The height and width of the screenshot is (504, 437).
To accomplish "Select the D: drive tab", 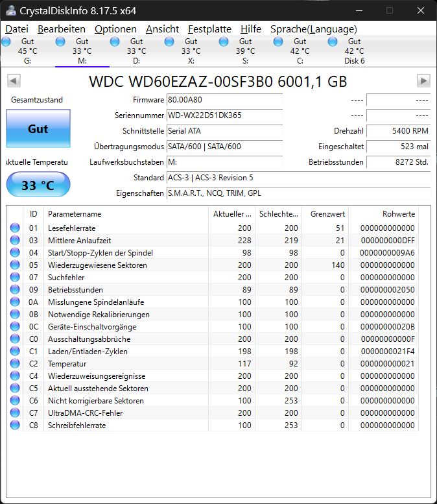I will click(x=137, y=51).
